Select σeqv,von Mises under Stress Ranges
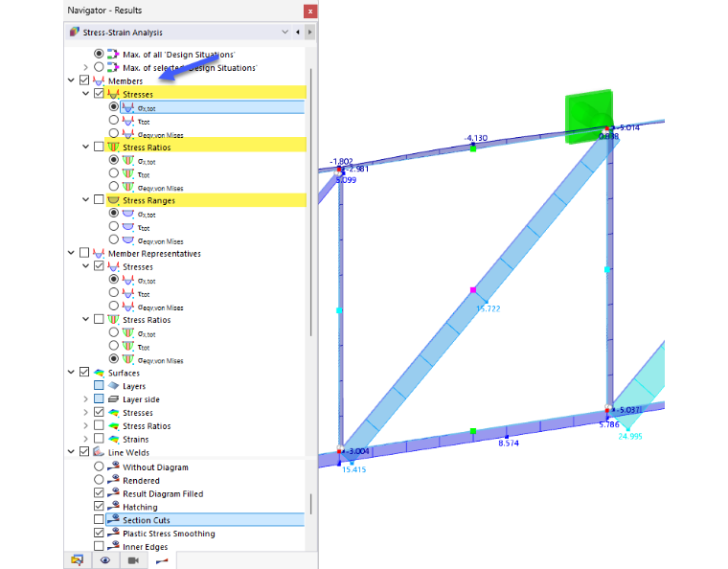This screenshot has height=569, width=728. pyautogui.click(x=113, y=239)
